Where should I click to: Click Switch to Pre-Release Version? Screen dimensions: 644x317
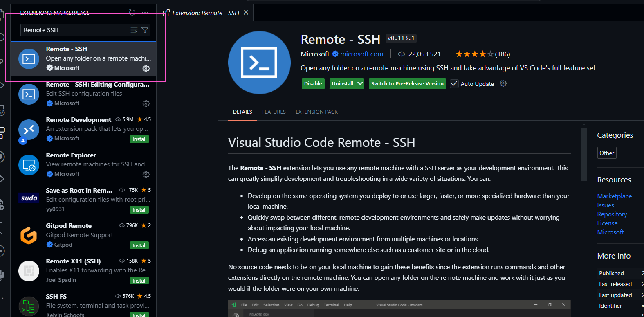(407, 83)
